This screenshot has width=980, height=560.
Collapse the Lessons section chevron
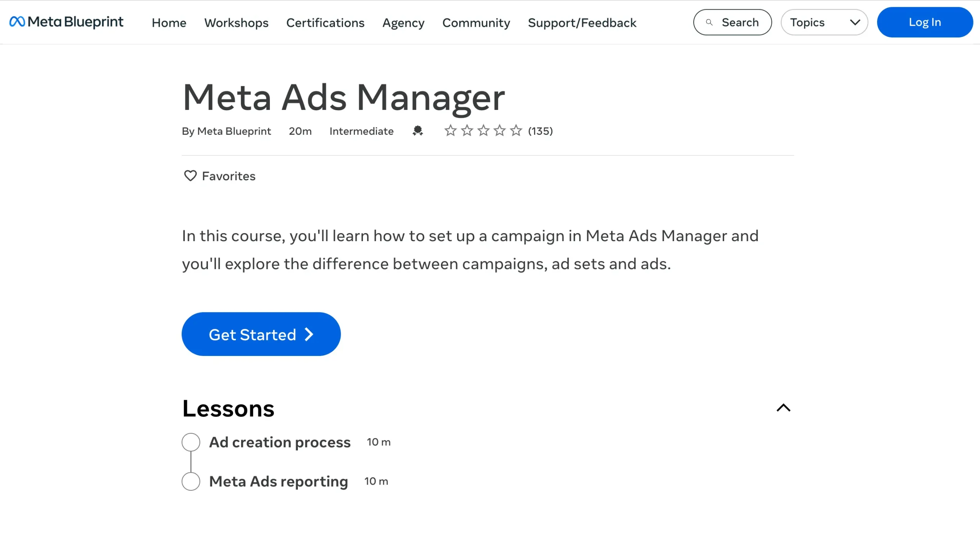tap(783, 408)
